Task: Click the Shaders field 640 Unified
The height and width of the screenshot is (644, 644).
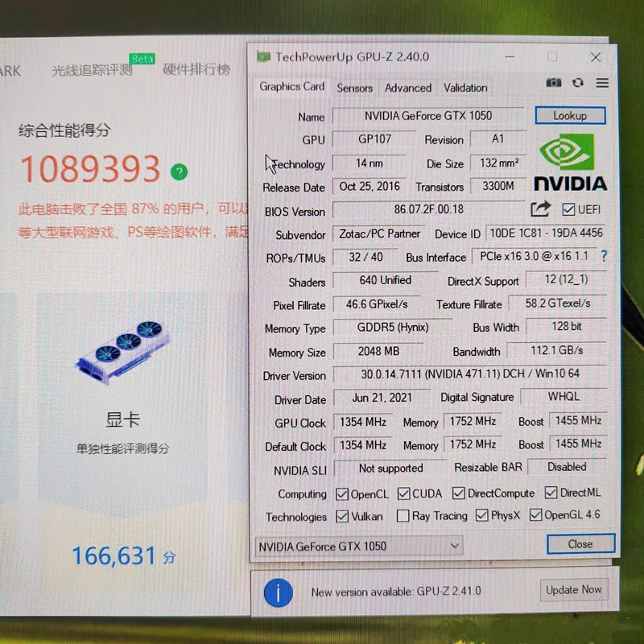Action: tap(386, 280)
